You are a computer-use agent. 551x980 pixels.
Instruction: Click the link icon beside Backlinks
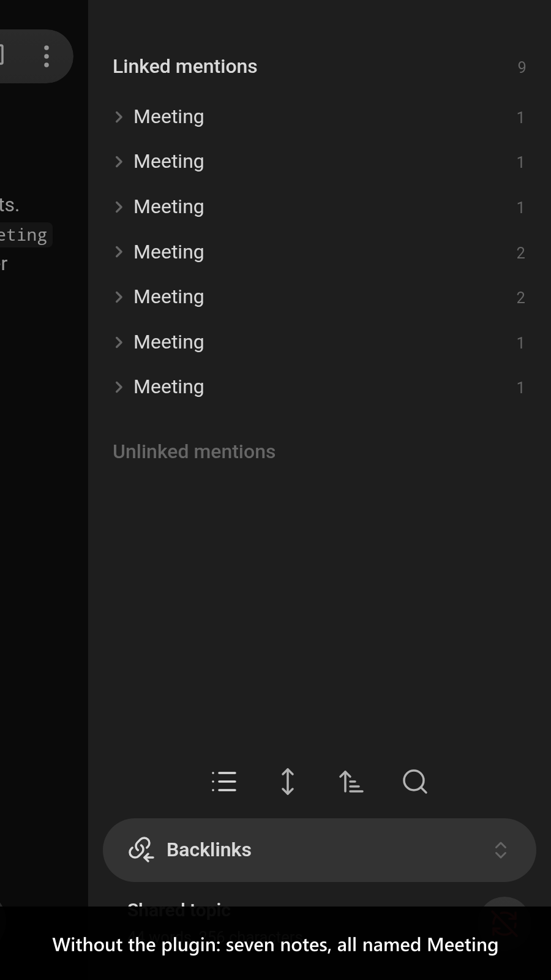click(141, 850)
